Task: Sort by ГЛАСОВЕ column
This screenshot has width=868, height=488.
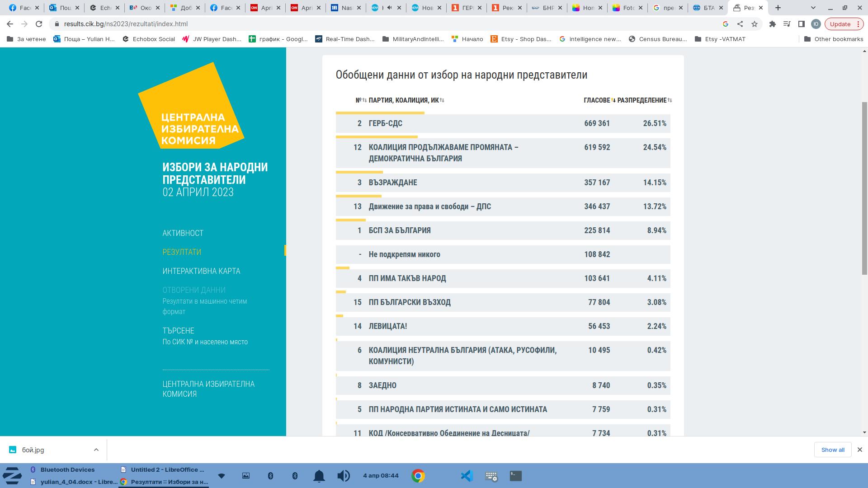Action: tap(599, 100)
